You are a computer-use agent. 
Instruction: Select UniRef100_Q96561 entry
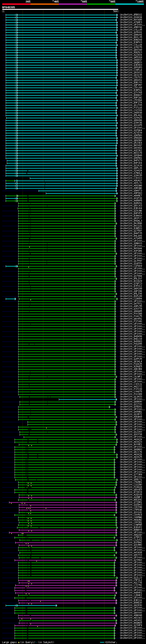click(131, 158)
